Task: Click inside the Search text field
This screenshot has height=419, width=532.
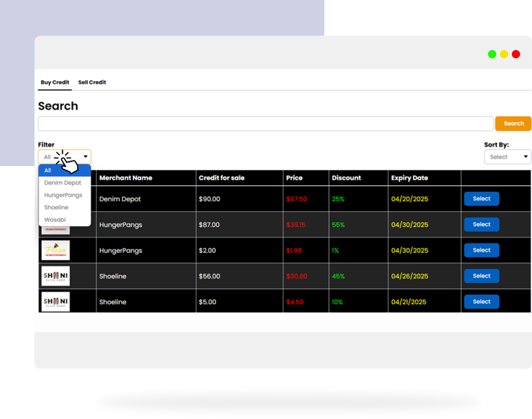Action: pyautogui.click(x=265, y=124)
